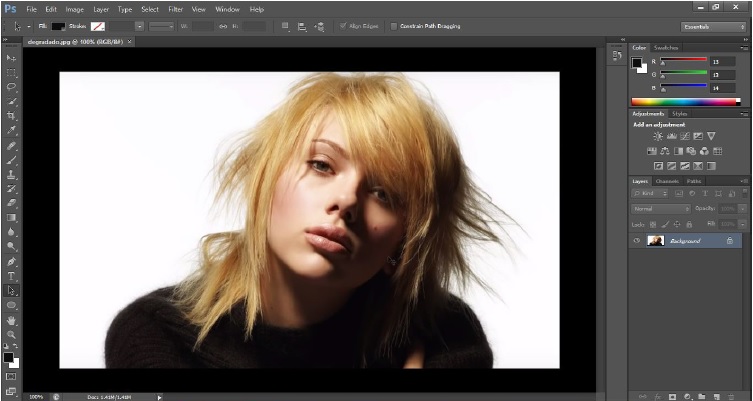753x401 pixels.
Task: Click the Brightness/Contrast adjustment icon
Action: coord(657,136)
